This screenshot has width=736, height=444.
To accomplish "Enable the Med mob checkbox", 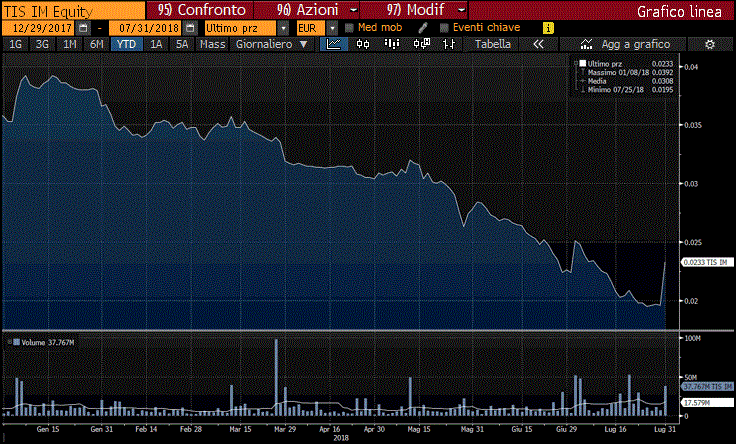I will (349, 28).
